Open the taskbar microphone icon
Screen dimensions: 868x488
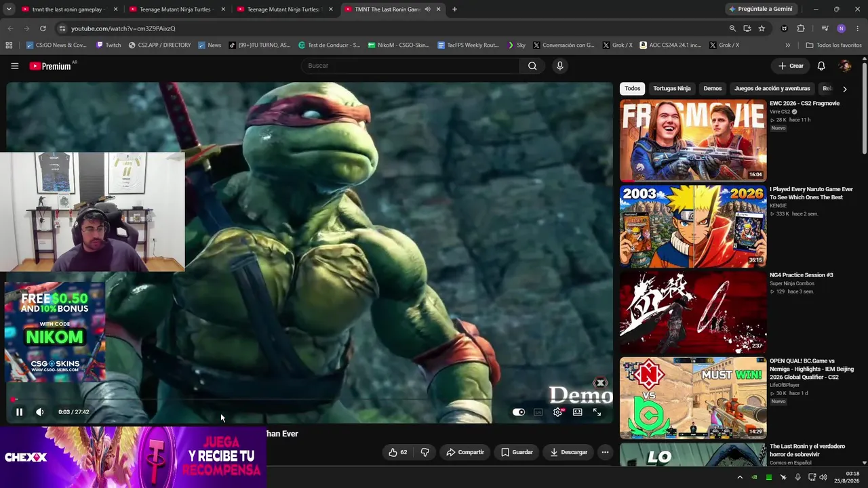[798, 477]
